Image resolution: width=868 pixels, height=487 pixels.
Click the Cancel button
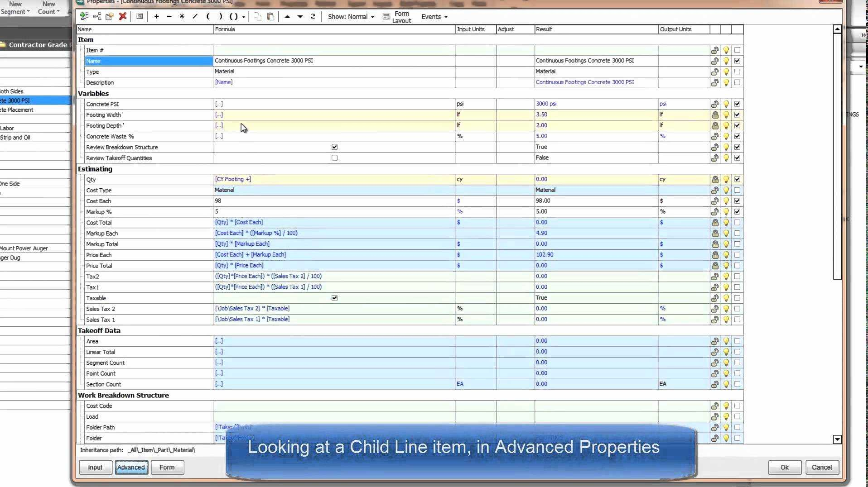822,467
